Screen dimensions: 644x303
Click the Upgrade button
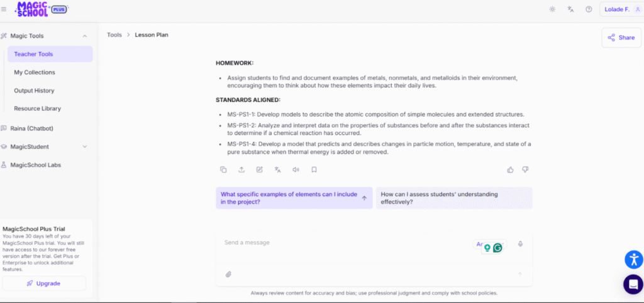pyautogui.click(x=44, y=283)
